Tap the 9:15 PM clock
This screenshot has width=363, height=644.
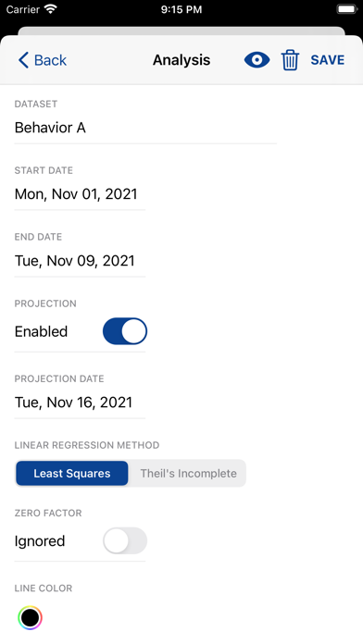tap(181, 9)
